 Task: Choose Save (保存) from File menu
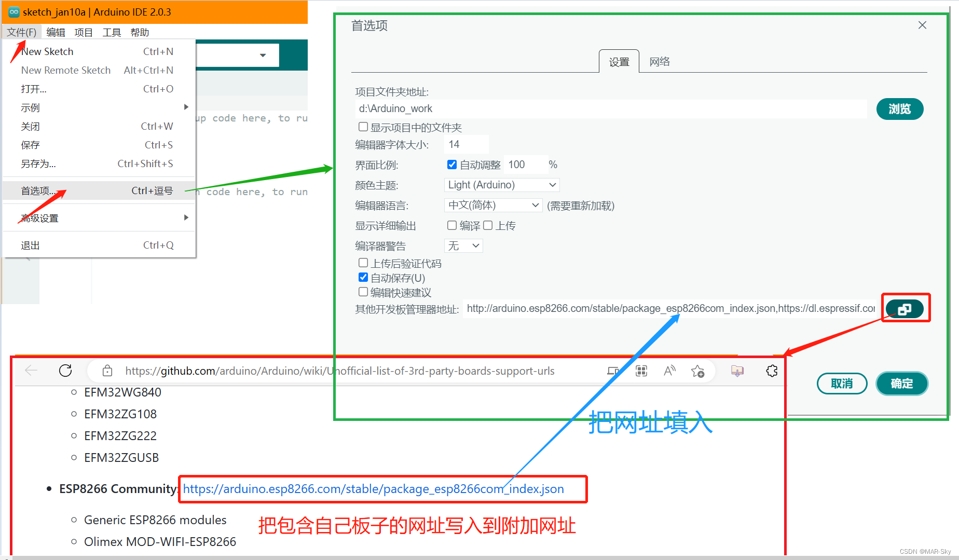click(99, 145)
